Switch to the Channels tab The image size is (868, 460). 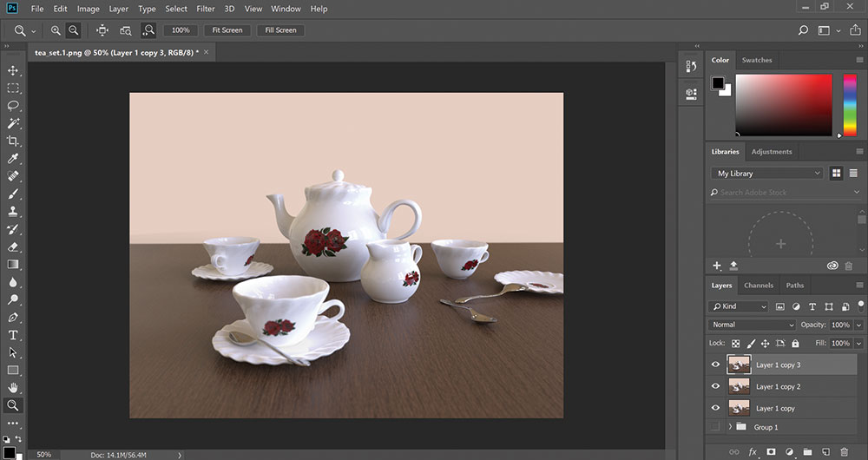[x=759, y=286]
